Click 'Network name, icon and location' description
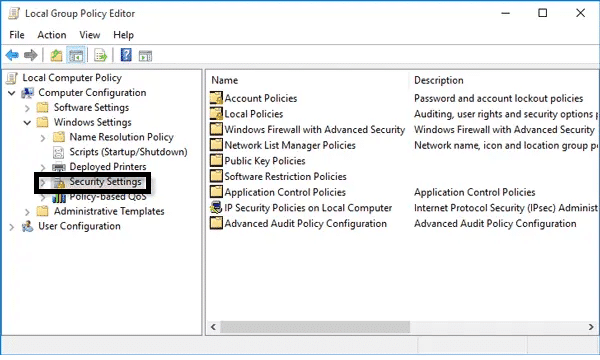The width and height of the screenshot is (600, 360). [x=506, y=145]
